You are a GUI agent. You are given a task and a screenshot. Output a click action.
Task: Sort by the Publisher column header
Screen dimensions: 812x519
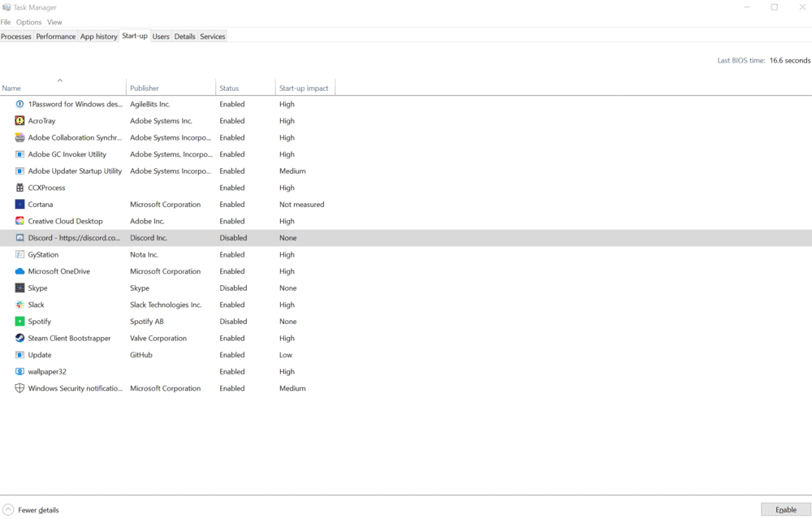(171, 88)
